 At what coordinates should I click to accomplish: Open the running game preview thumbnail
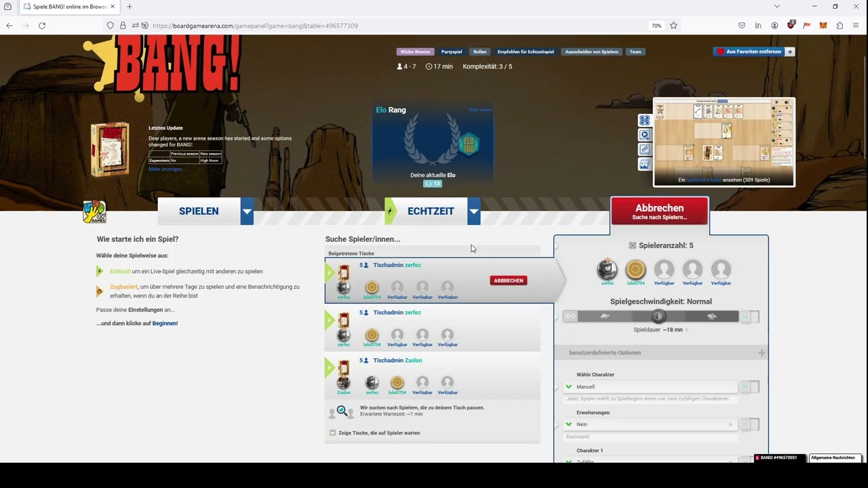click(724, 142)
